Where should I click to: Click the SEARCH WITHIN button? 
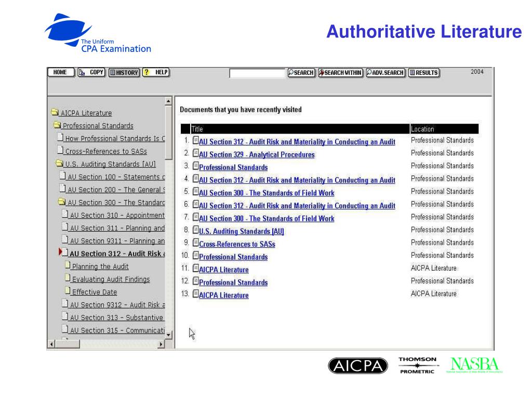[340, 73]
